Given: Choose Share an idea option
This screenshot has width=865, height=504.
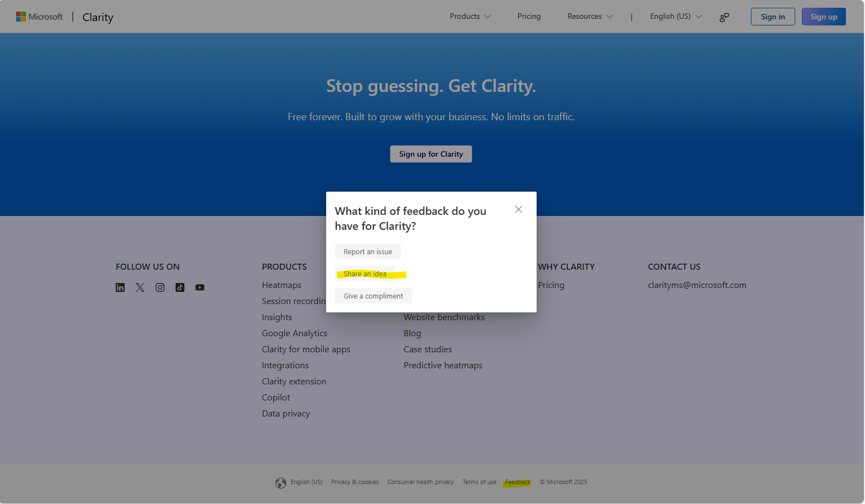Looking at the screenshot, I should pos(365,274).
